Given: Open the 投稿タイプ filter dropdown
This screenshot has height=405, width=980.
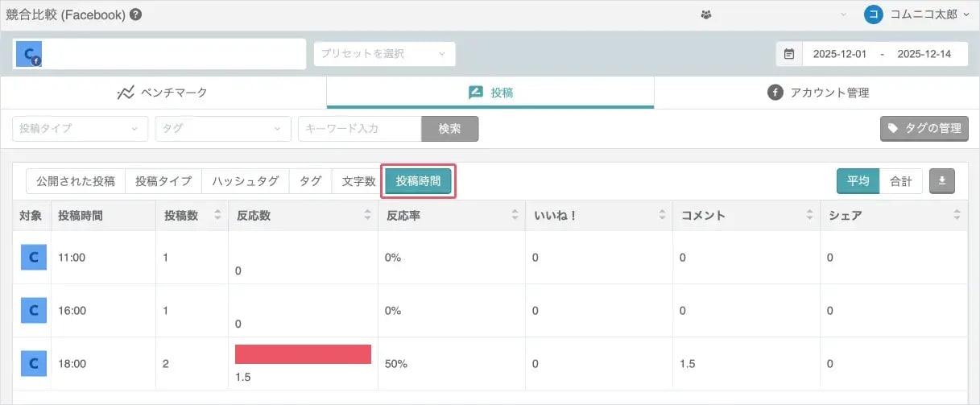Looking at the screenshot, I should click(81, 129).
